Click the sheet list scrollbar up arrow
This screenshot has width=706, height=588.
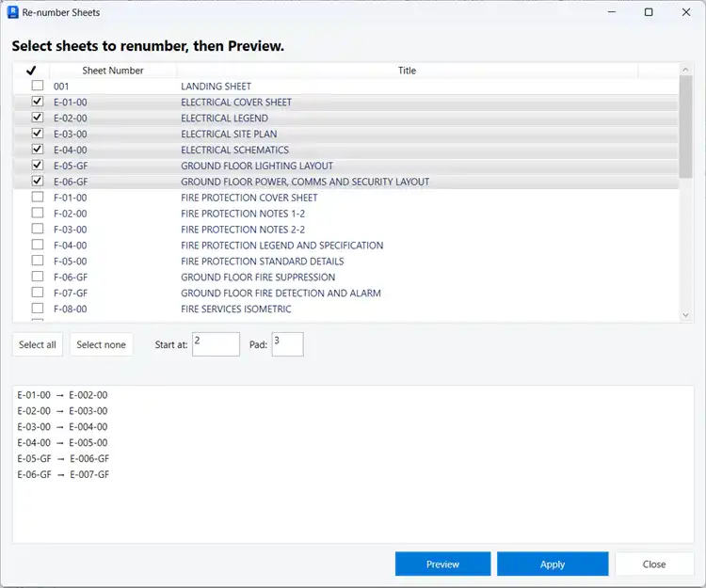[x=686, y=71]
